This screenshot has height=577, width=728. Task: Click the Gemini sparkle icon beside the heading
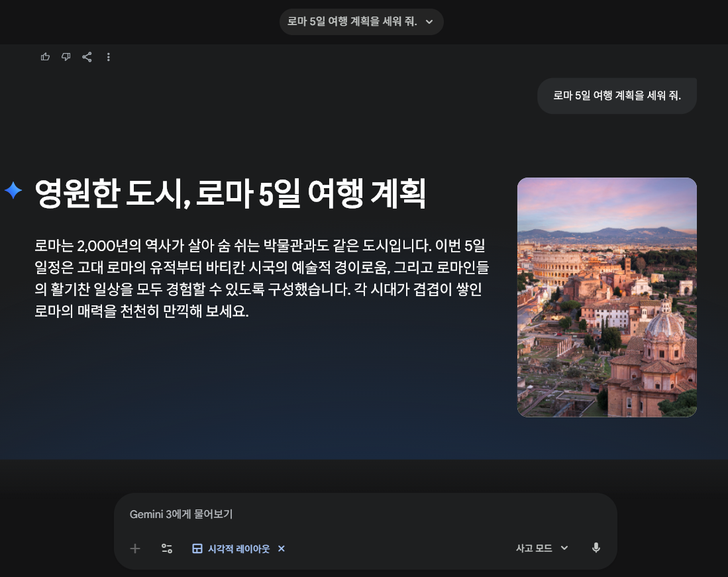click(13, 191)
